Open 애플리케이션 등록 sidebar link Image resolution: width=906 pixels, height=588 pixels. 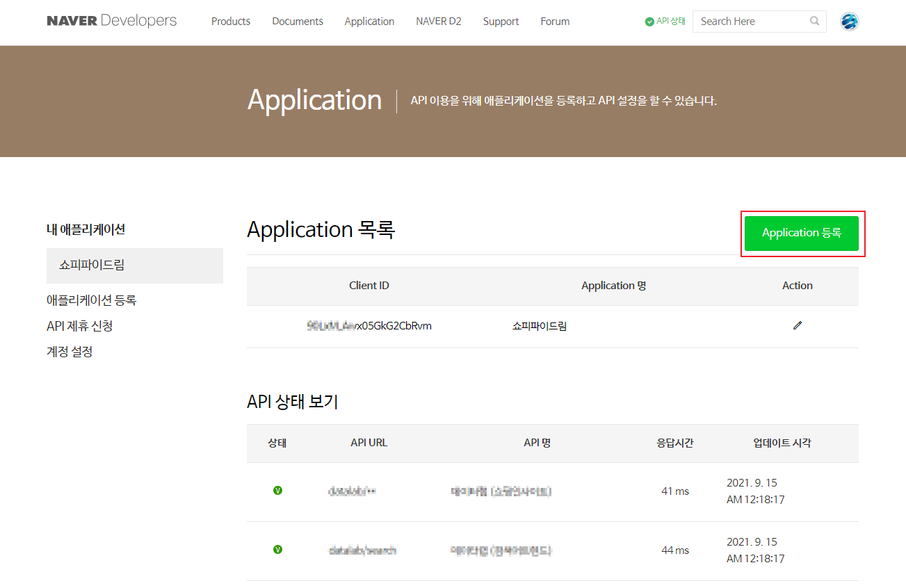[91, 300]
